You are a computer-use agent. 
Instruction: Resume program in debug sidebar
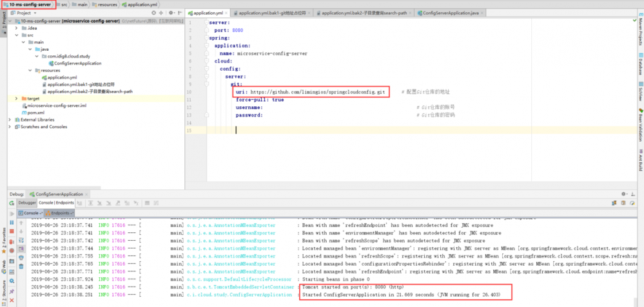[12, 214]
